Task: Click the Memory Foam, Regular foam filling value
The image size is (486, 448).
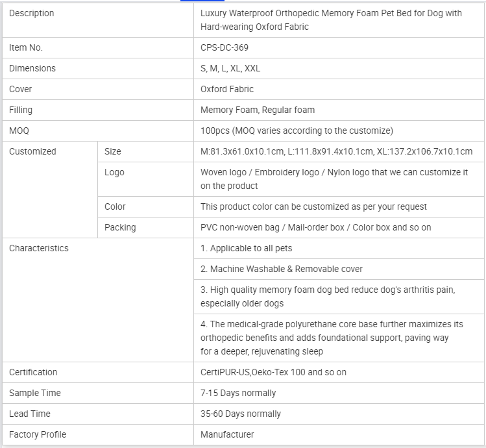Action: [258, 110]
